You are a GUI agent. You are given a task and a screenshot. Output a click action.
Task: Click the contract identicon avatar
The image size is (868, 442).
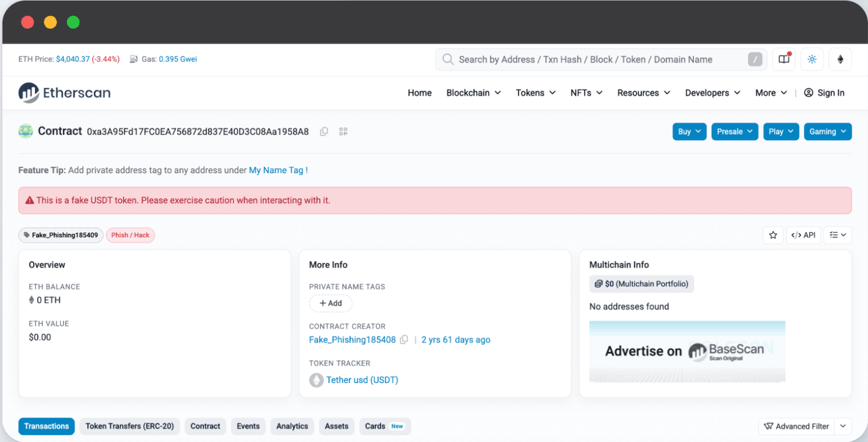(x=26, y=131)
